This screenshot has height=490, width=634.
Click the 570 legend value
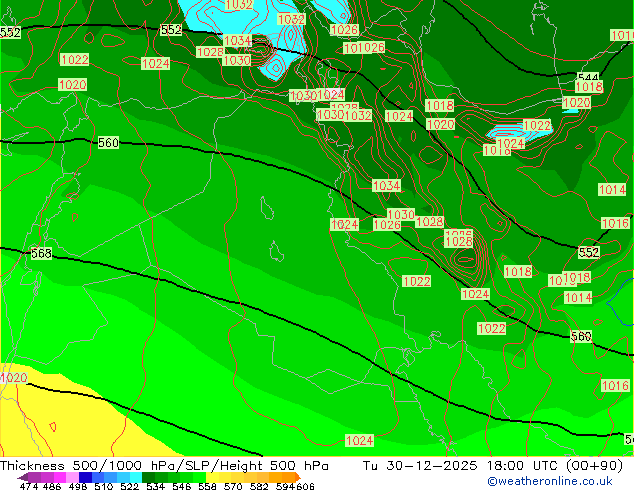tap(233, 486)
